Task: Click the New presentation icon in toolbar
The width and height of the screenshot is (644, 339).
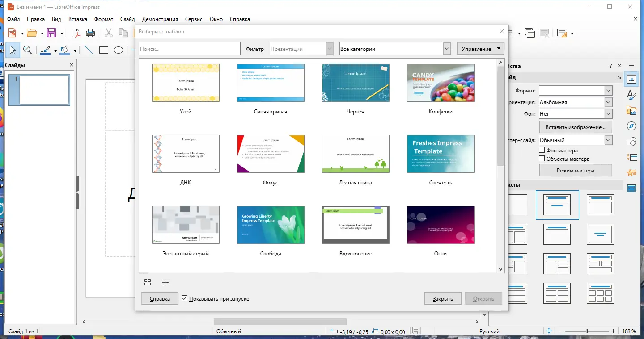Action: [x=12, y=33]
